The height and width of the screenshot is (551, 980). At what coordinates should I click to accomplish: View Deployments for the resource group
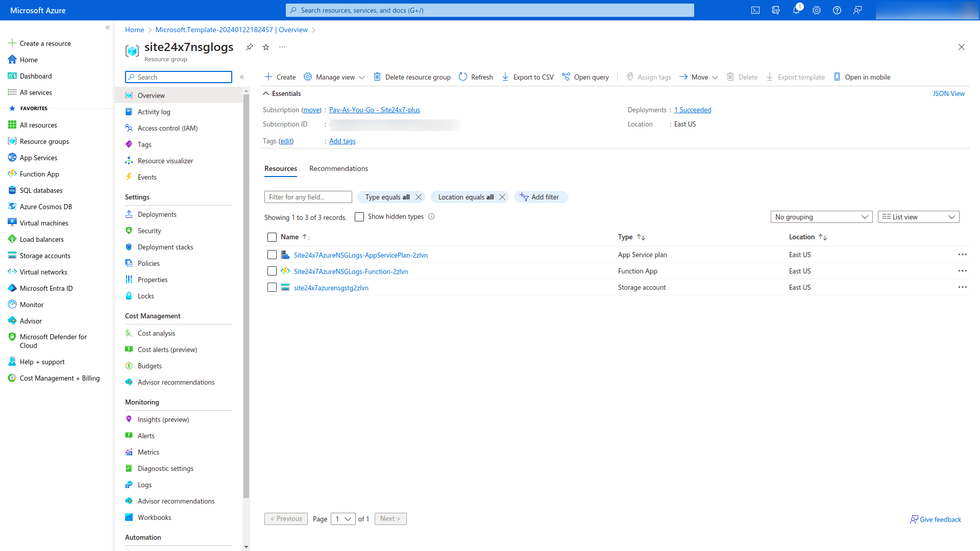[156, 214]
